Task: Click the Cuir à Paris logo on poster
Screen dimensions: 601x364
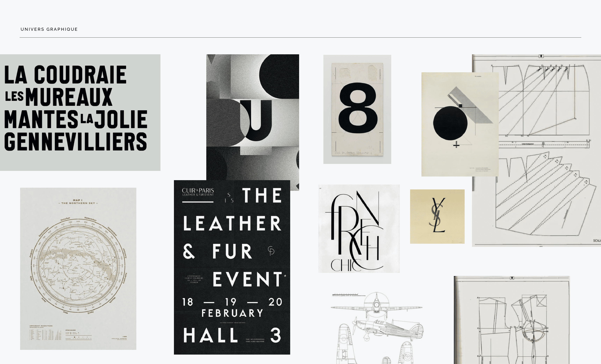Action: [x=198, y=192]
